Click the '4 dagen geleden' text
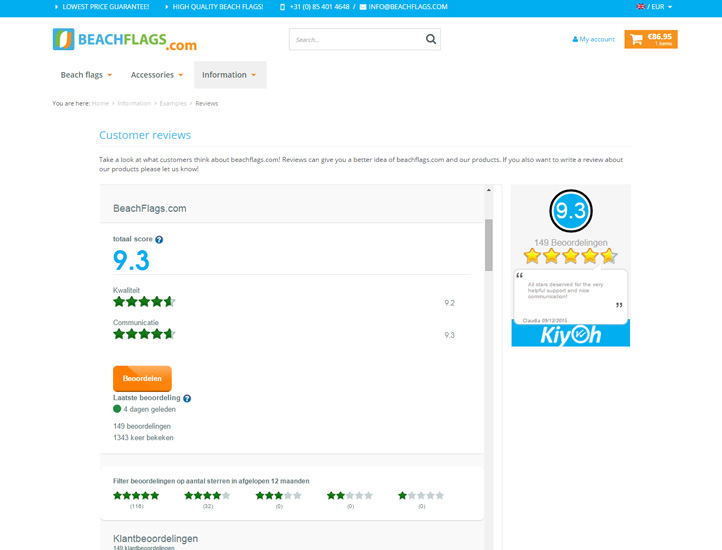Image resolution: width=722 pixels, height=550 pixels. pos(149,410)
